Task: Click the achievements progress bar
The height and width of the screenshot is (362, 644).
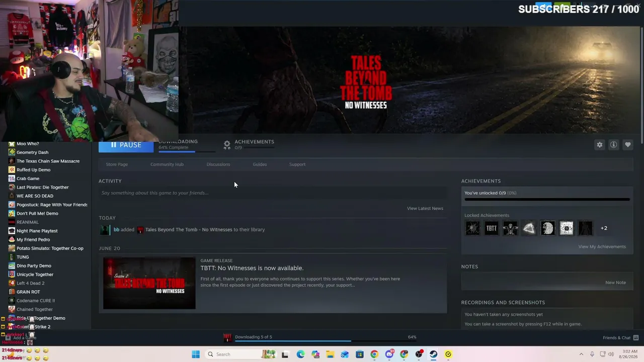Action: (x=547, y=200)
